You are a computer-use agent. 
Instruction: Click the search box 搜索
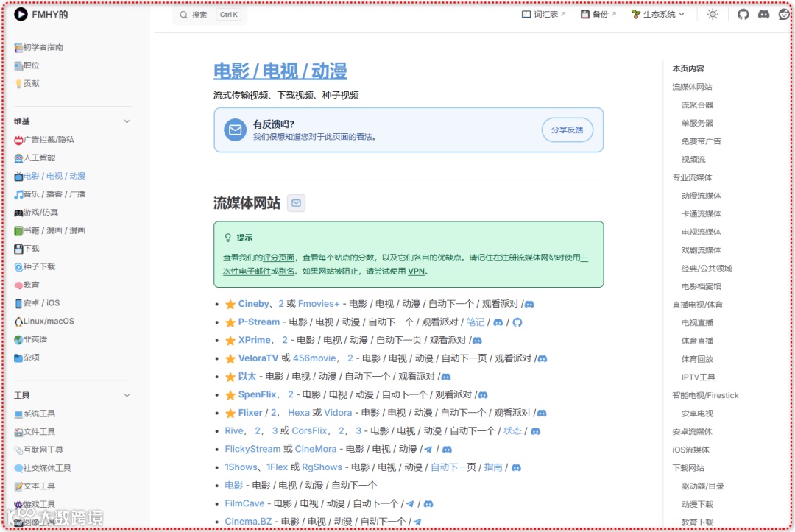click(209, 15)
